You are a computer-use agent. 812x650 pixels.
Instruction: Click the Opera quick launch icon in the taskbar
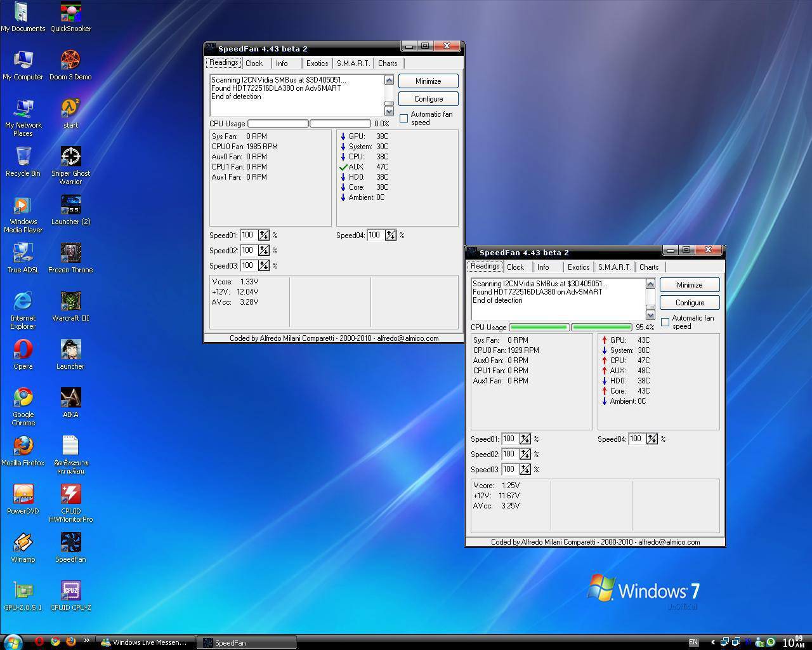coord(39,642)
